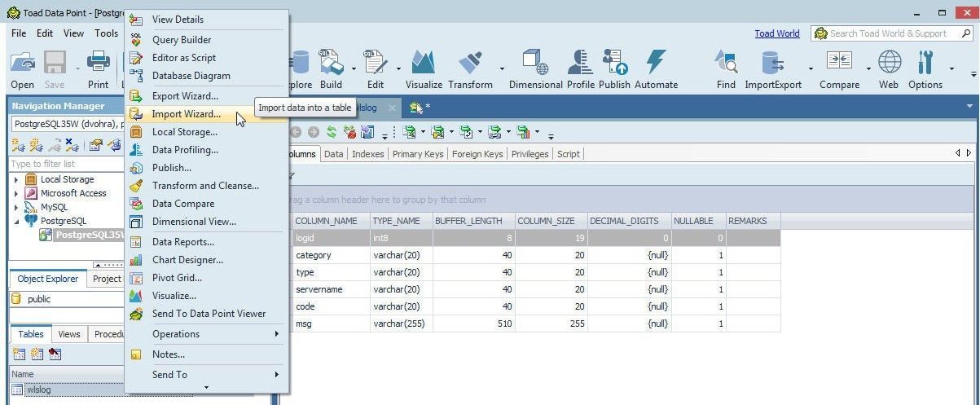Open the Tools menu
Image resolution: width=980 pixels, height=405 pixels.
point(106,33)
